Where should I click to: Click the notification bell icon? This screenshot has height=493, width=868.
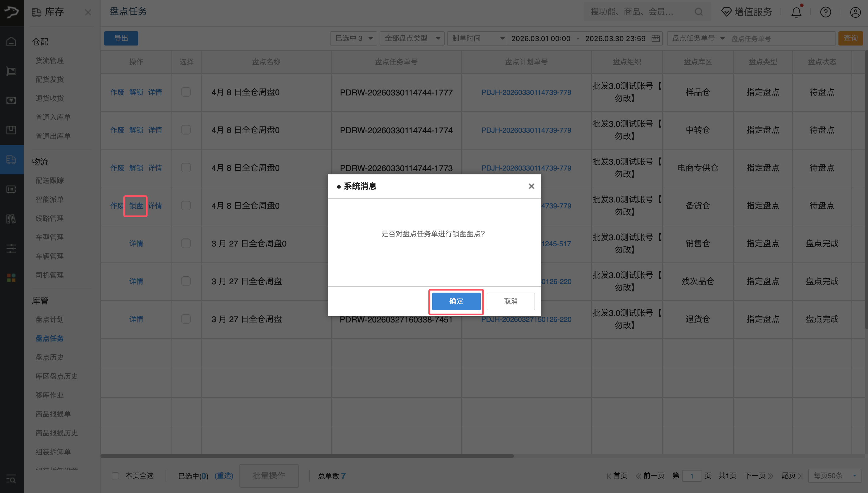point(796,12)
